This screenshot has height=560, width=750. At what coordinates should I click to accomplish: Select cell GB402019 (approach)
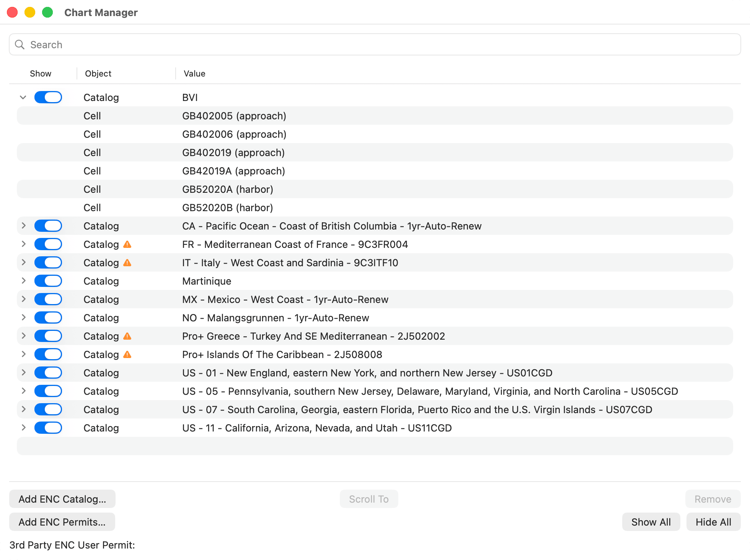tap(375, 152)
